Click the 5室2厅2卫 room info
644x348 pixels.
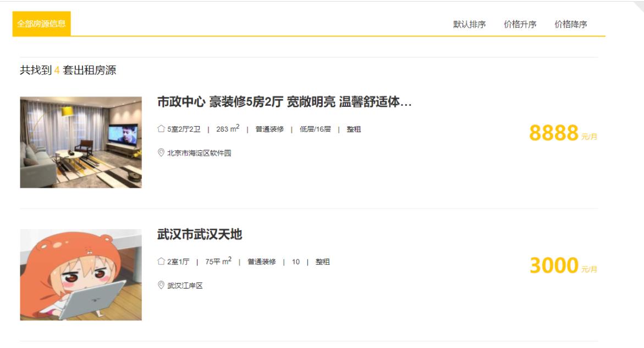[184, 129]
